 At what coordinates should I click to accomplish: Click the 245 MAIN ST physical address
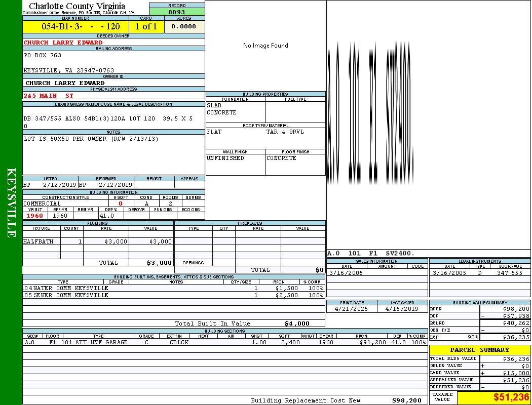(x=49, y=96)
